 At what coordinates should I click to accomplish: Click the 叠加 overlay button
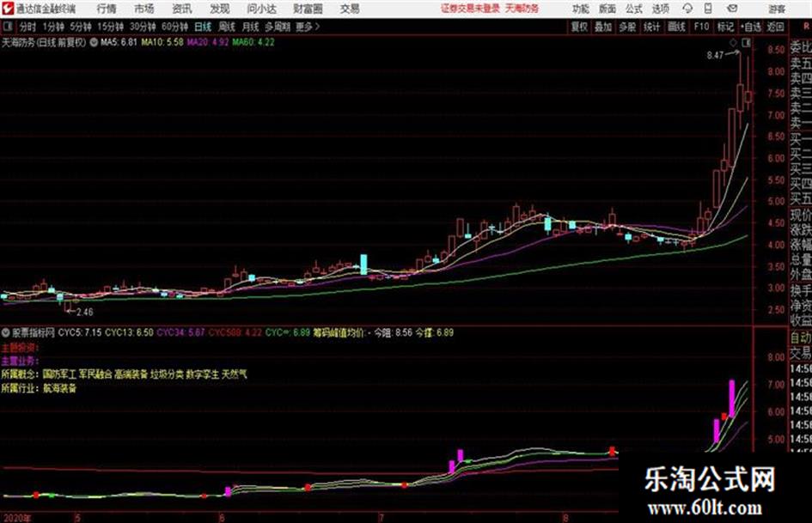click(603, 27)
